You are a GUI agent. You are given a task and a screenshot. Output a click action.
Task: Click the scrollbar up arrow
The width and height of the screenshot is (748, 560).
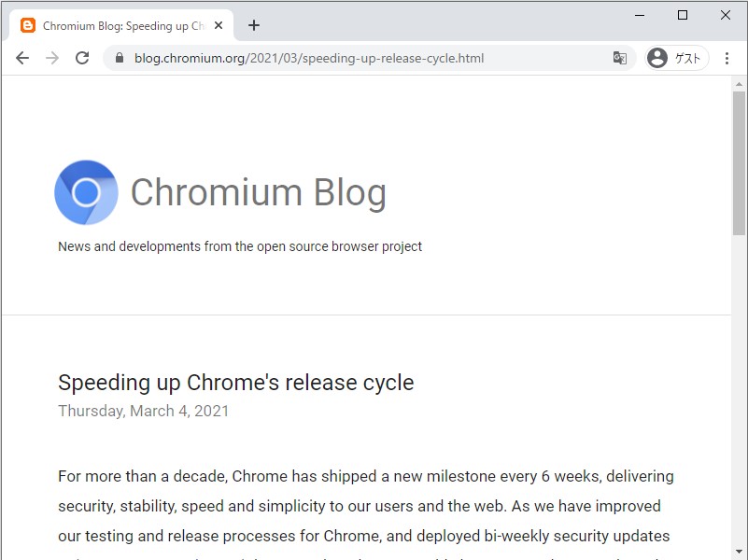coord(740,85)
